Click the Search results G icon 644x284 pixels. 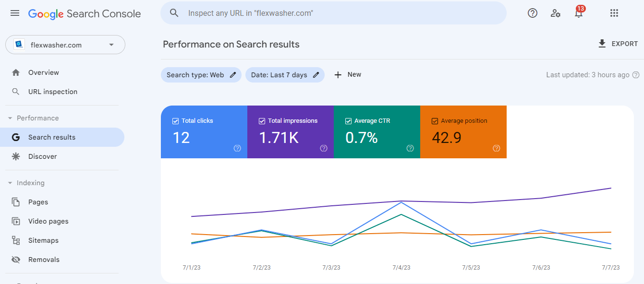[x=16, y=137]
